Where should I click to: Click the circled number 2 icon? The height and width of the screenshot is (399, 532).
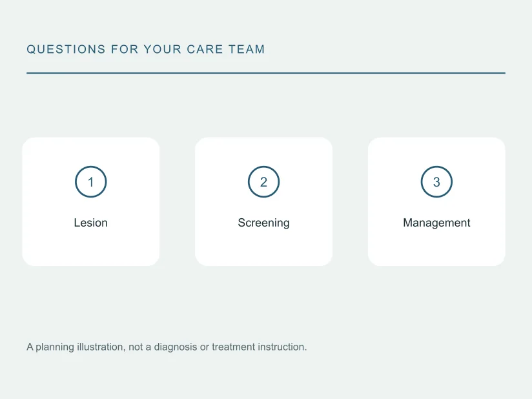click(x=263, y=182)
